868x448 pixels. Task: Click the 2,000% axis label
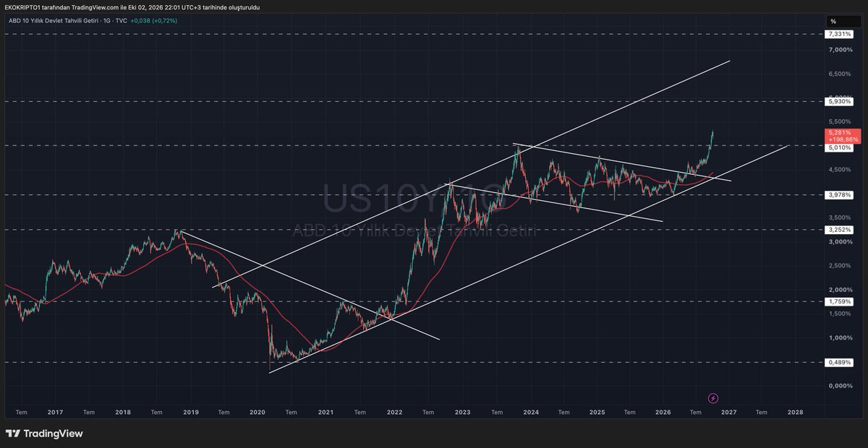841,290
